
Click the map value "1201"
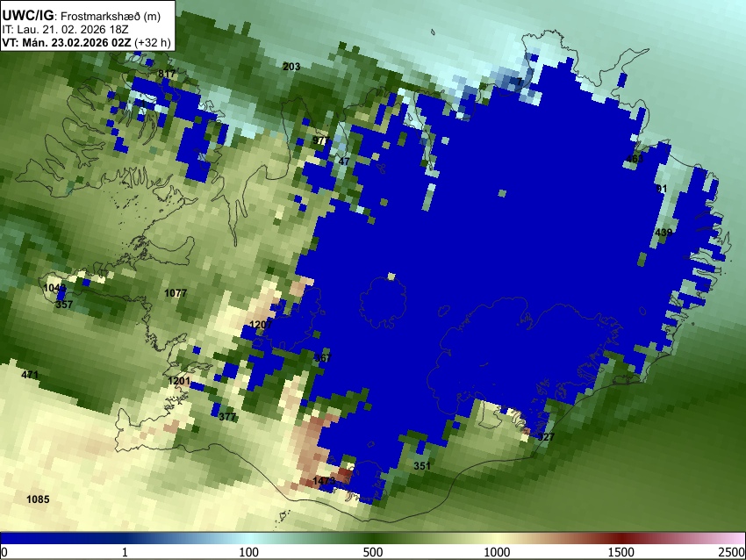pos(179,381)
